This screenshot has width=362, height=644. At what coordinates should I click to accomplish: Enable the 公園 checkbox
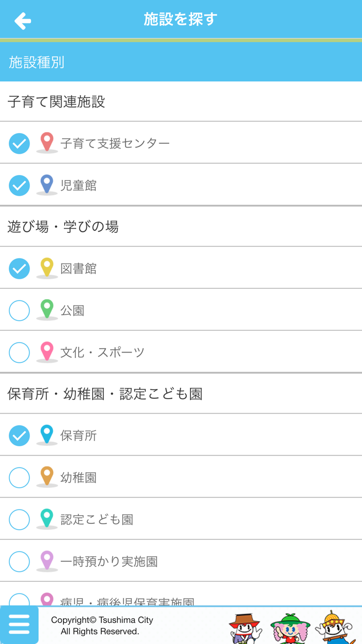coord(19,311)
